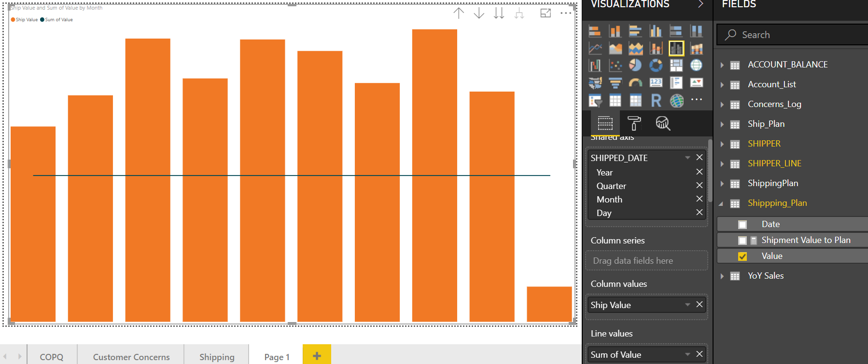
Task: Choose the Treemap visualization
Action: tap(676, 65)
